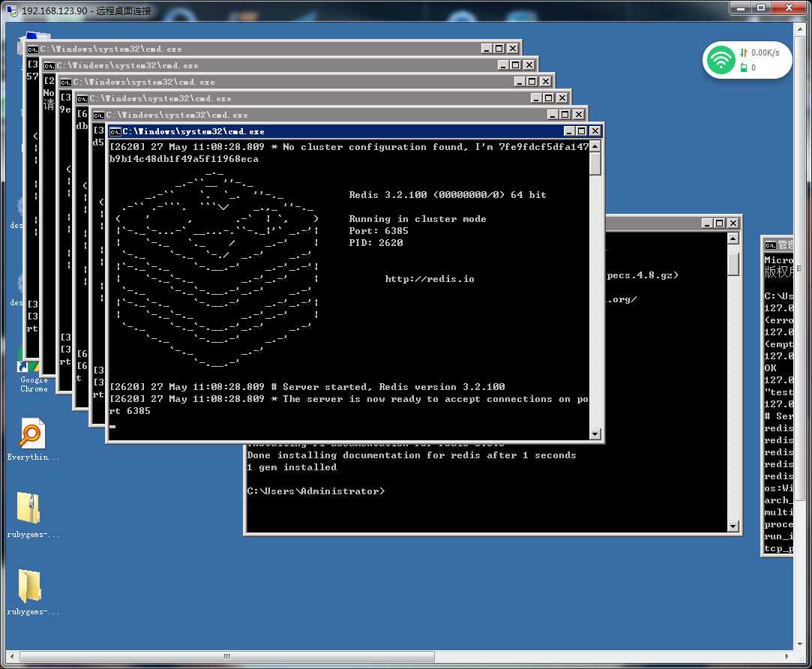Close the Remote Desktop Connection window
This screenshot has width=812, height=669.
point(789,7)
